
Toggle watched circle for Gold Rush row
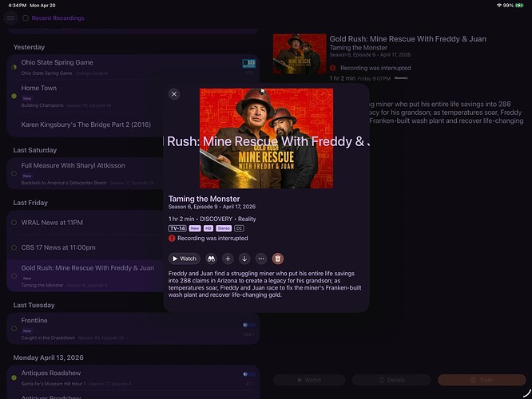[14, 276]
